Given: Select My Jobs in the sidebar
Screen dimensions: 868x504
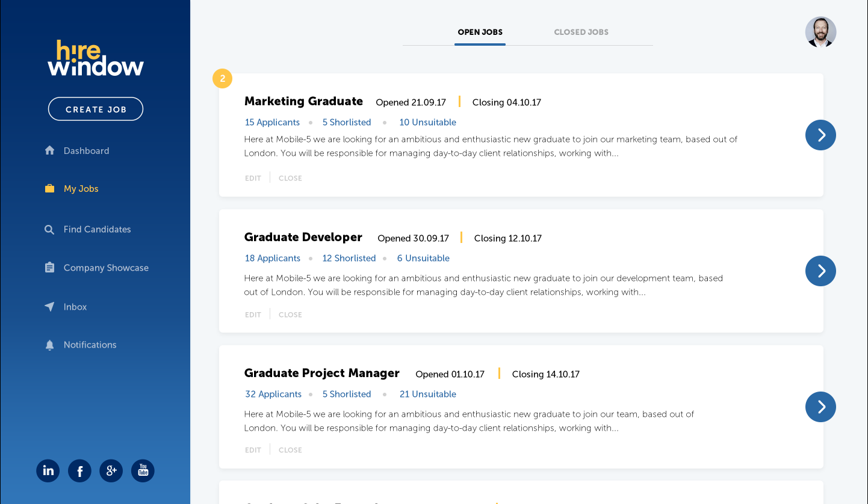Looking at the screenshot, I should pyautogui.click(x=80, y=188).
